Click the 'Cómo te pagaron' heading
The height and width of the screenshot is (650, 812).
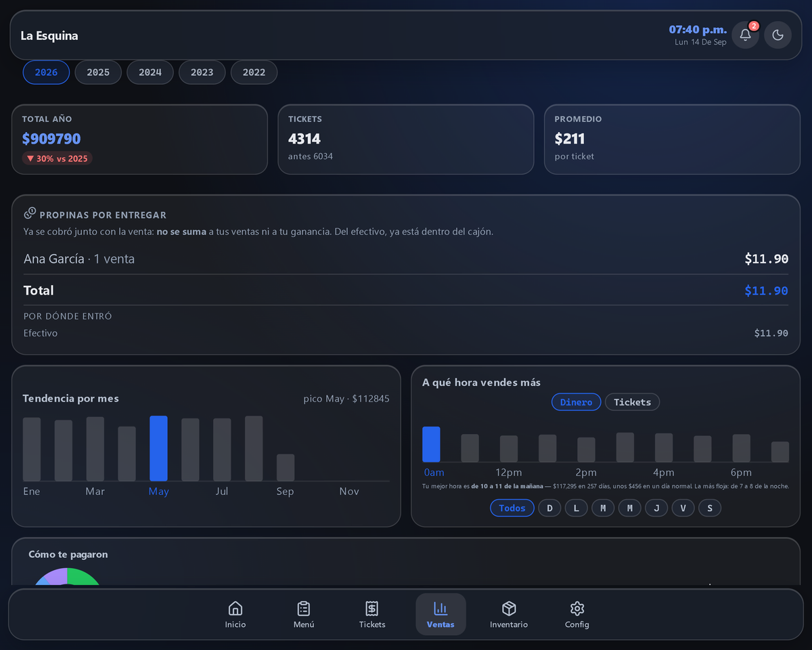[68, 555]
